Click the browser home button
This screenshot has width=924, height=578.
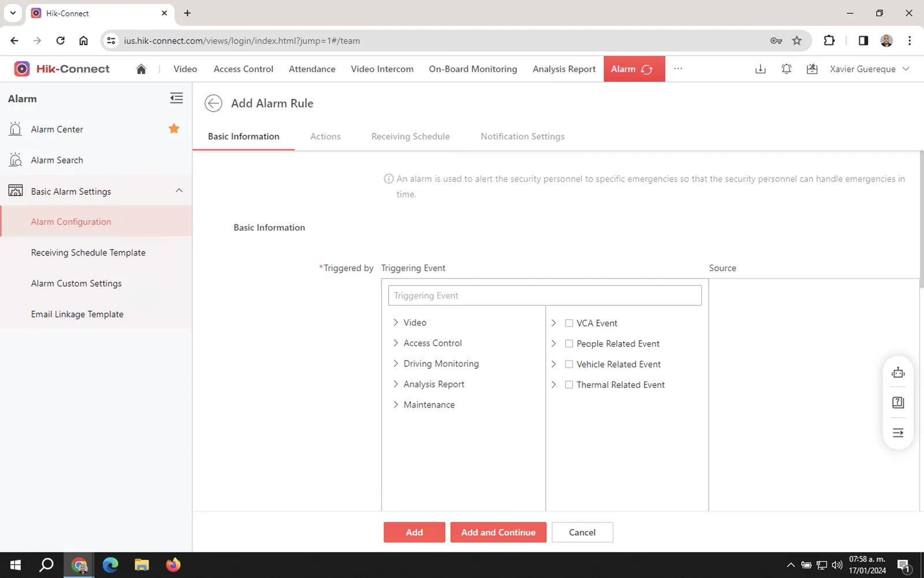pyautogui.click(x=84, y=40)
